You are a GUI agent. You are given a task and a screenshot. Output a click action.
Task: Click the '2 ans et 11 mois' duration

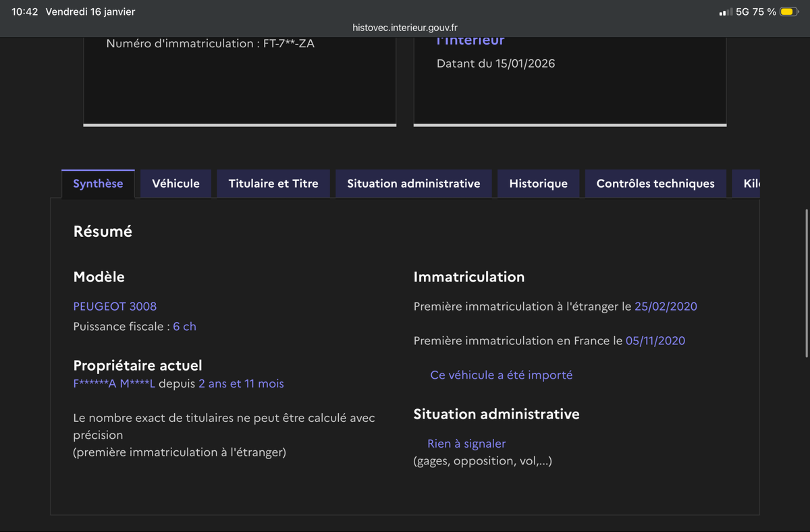pyautogui.click(x=241, y=384)
